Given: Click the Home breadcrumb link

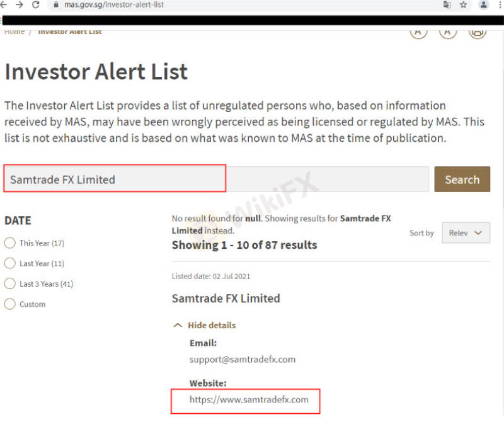Looking at the screenshot, I should tap(14, 32).
